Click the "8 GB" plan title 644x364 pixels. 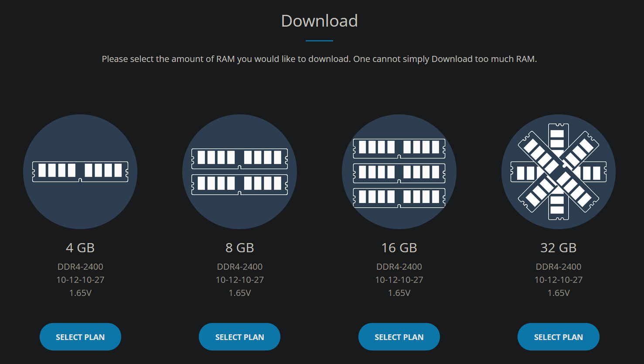[239, 247]
